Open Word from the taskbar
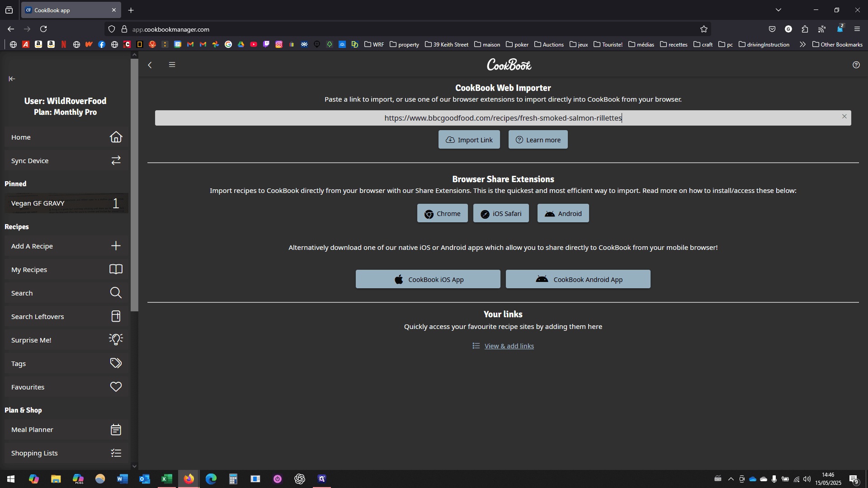The width and height of the screenshot is (868, 488). tap(123, 479)
